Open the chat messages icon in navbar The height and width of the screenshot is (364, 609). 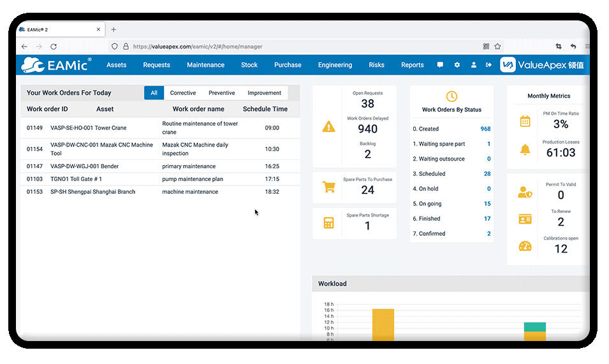coord(440,65)
